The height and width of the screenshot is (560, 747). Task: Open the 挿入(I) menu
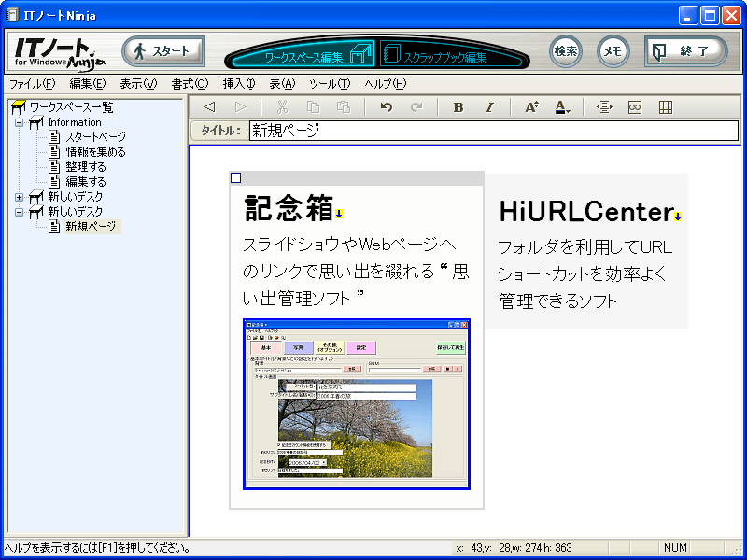point(239,84)
